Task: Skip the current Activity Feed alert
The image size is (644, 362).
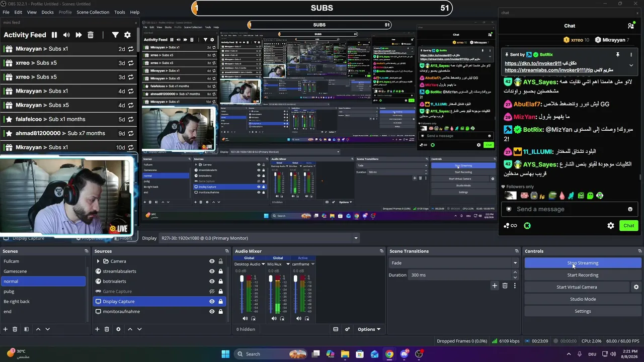Action: tap(78, 35)
